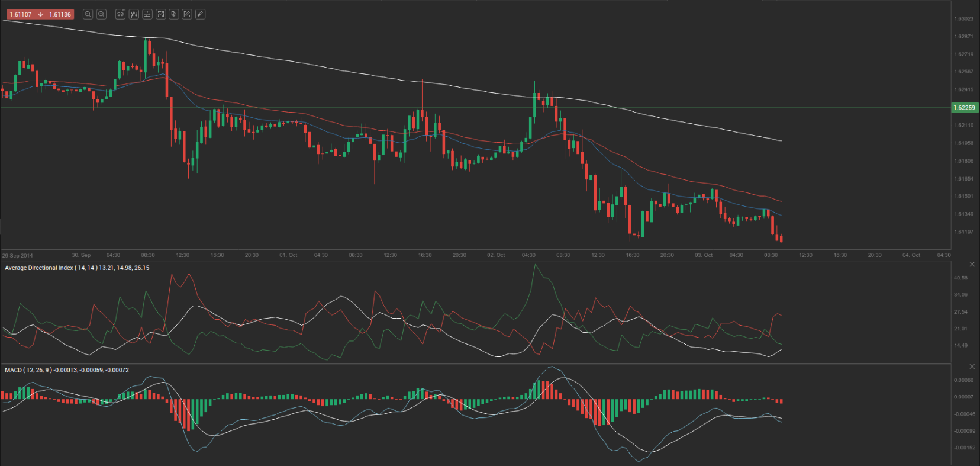Click the line chart image icon
980x466 pixels.
[160, 14]
